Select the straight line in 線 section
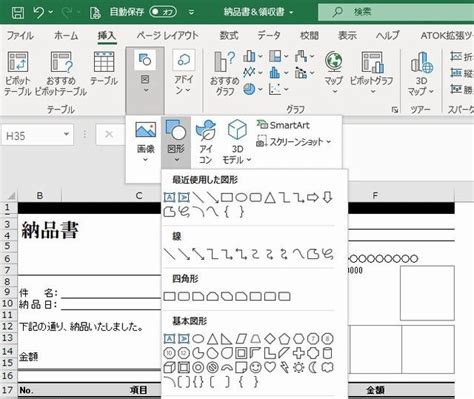The width and height of the screenshot is (474, 399). coord(170,254)
